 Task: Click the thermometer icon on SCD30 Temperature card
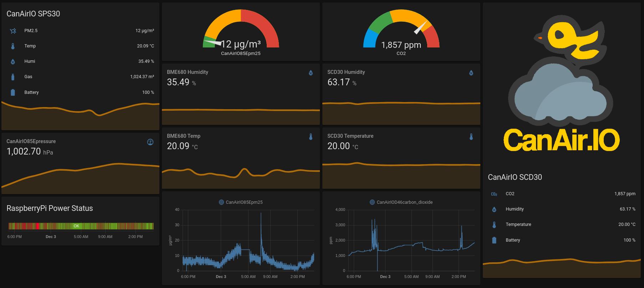point(471,137)
